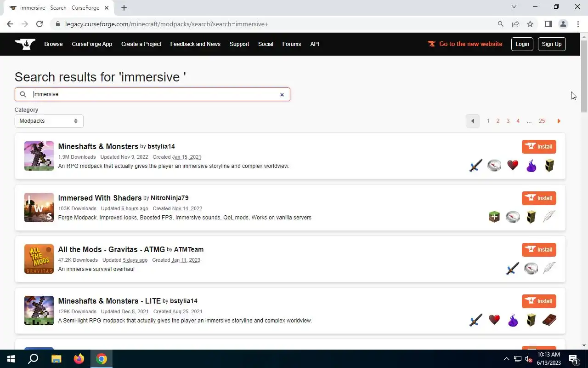588x368 pixels.
Task: Click the yellow block icon for Immersed With Shaders
Action: click(x=531, y=217)
